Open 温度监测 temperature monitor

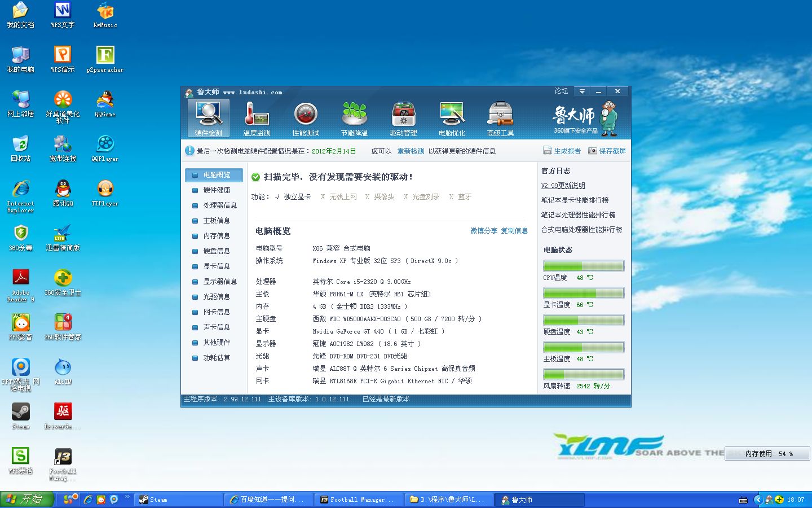coord(257,119)
